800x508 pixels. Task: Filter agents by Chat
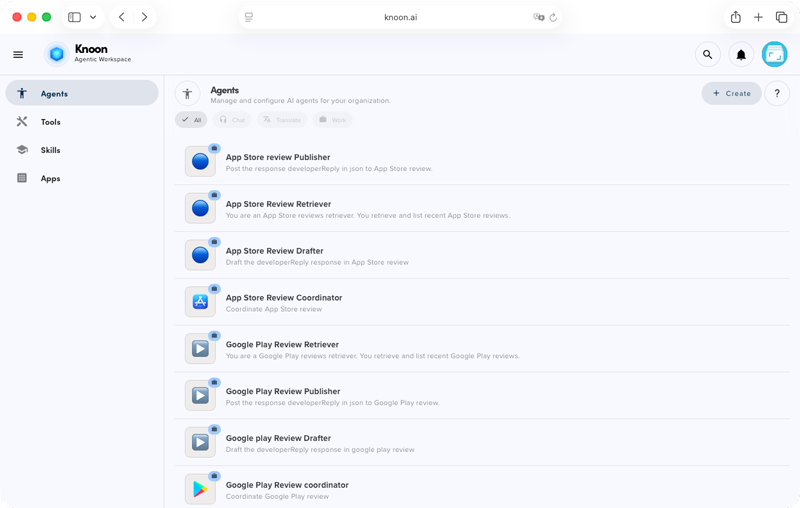coord(231,120)
